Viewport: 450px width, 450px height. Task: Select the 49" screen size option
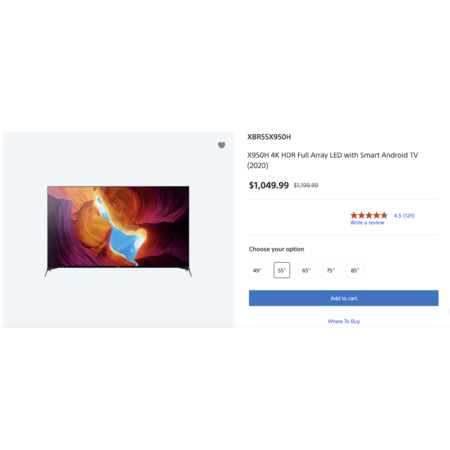pos(257,270)
